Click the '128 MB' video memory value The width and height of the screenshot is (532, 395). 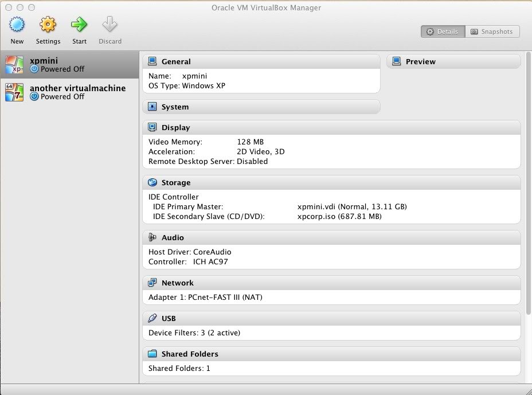click(x=251, y=142)
